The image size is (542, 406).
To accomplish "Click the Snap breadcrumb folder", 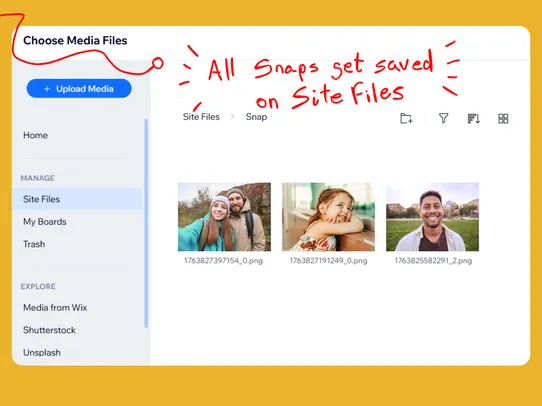I will [x=256, y=117].
